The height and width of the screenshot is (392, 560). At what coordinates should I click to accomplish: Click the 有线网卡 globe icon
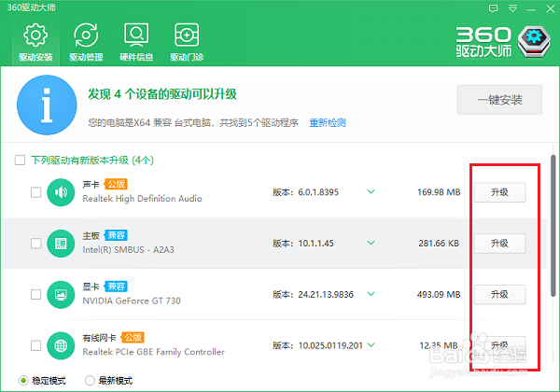point(61,345)
